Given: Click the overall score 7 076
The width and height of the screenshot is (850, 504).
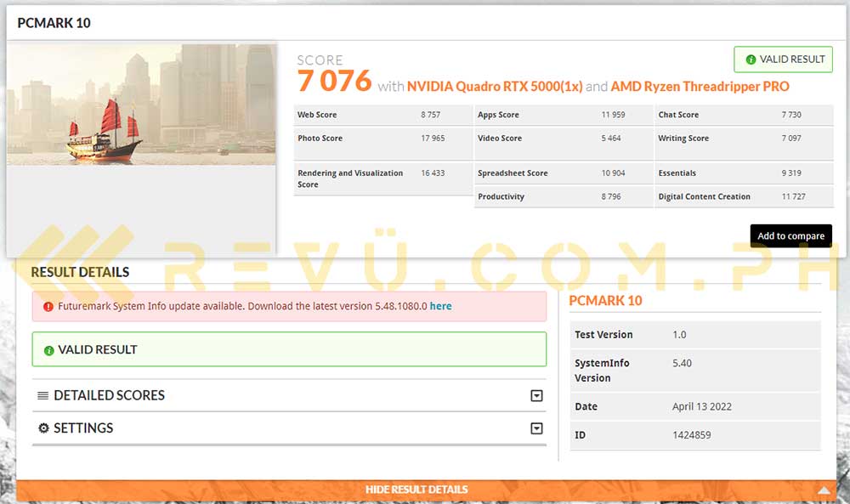Looking at the screenshot, I should click(334, 82).
